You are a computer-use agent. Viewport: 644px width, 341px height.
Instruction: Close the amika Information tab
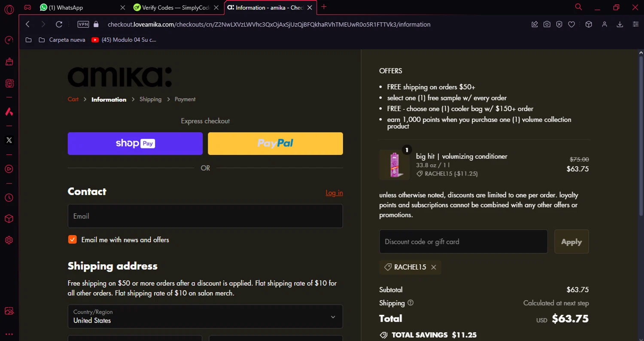(x=310, y=7)
